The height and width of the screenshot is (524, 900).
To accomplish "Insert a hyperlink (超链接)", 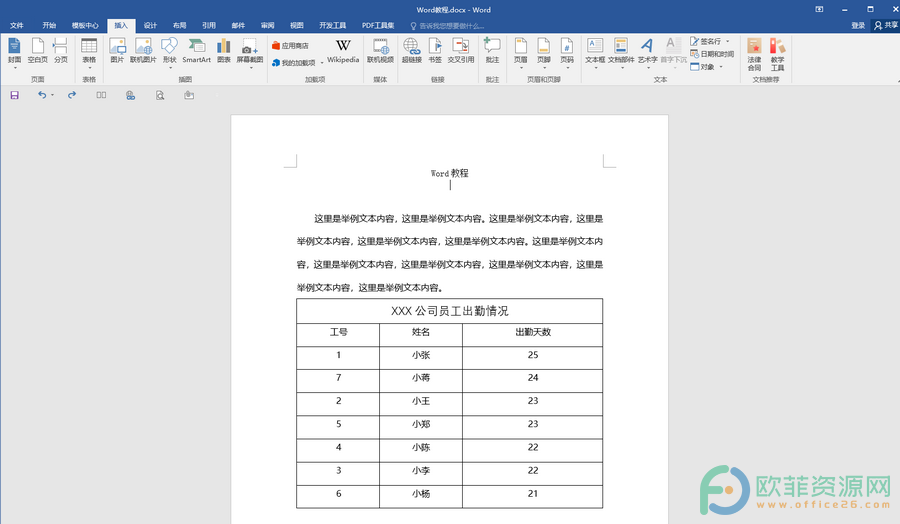I will 412,51.
